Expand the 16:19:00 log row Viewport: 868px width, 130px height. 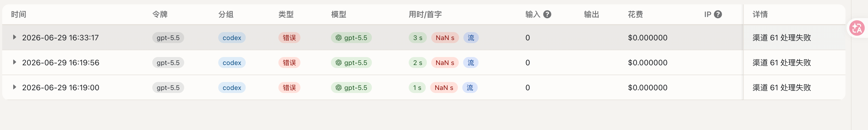click(x=14, y=87)
